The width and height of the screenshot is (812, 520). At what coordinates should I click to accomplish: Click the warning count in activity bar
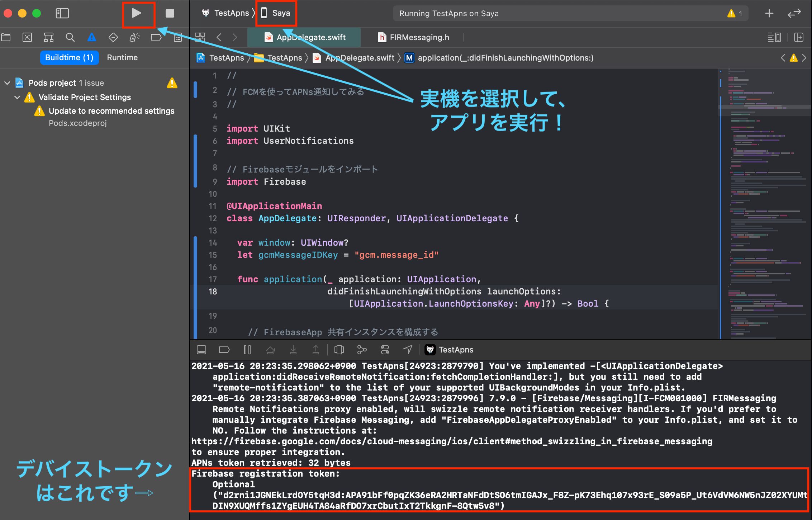click(735, 14)
